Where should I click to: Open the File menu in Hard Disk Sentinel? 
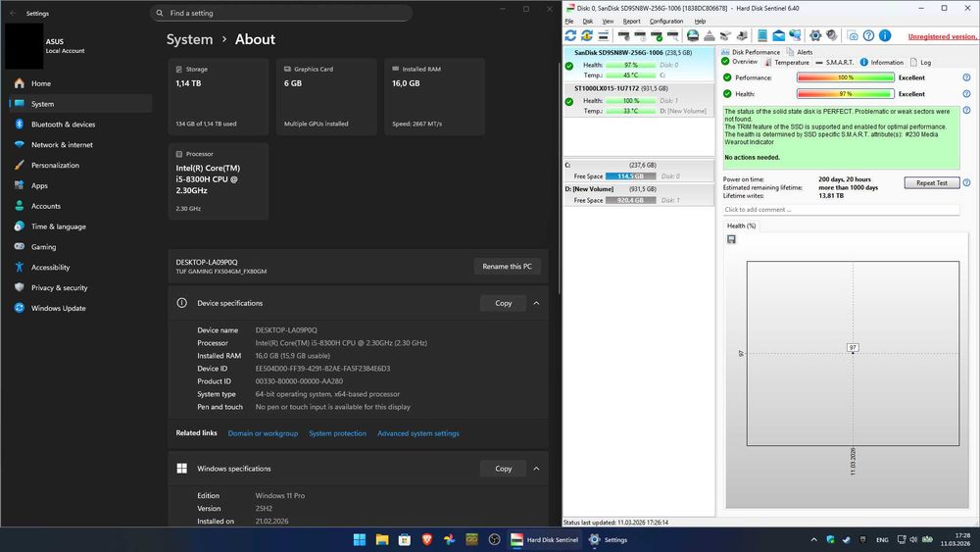coord(569,22)
